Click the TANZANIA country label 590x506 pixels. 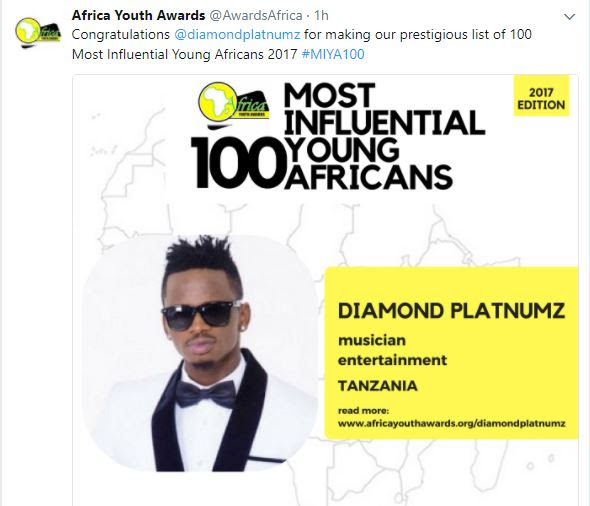pos(378,386)
